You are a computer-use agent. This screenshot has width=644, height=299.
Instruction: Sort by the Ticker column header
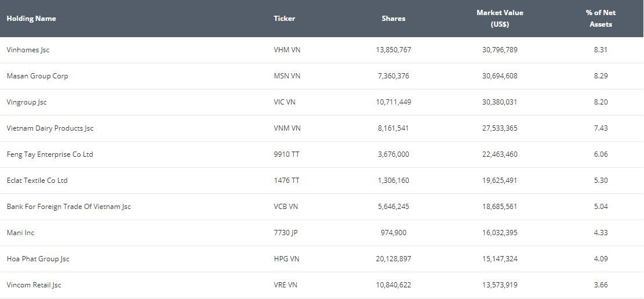[284, 19]
